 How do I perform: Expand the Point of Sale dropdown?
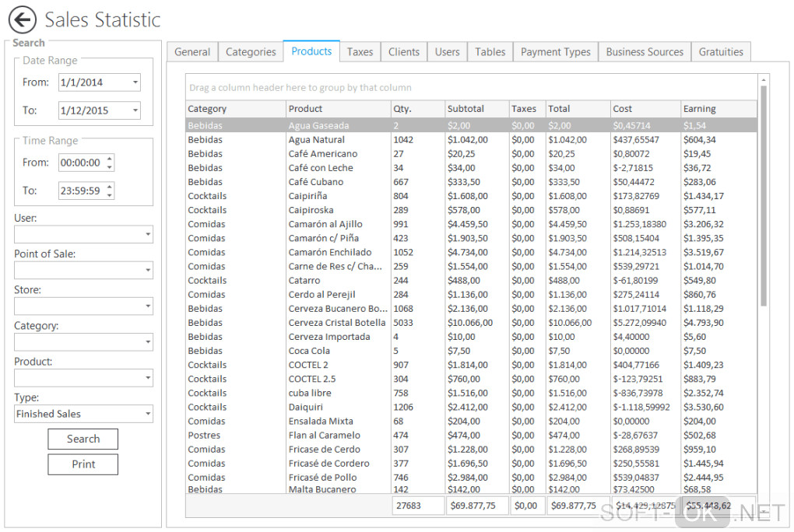[x=148, y=271]
